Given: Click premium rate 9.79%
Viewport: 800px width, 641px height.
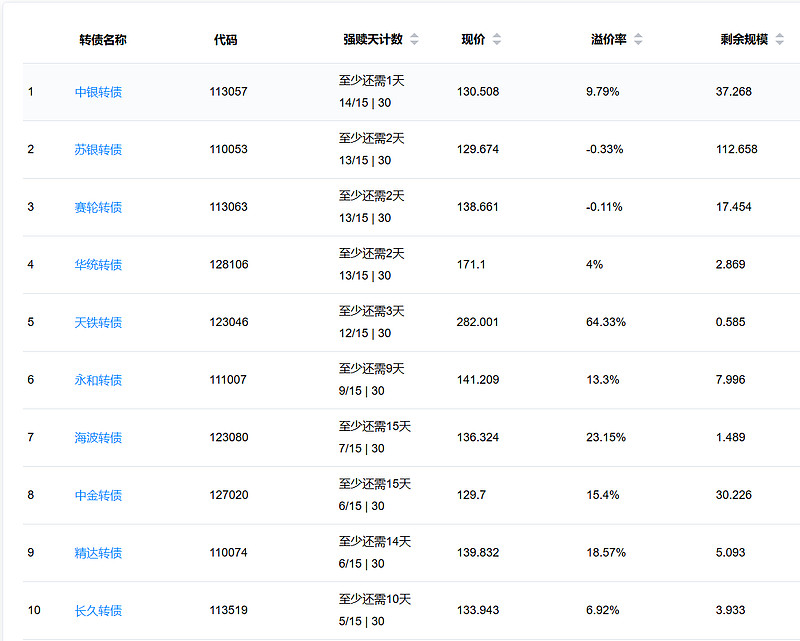Looking at the screenshot, I should 603,92.
